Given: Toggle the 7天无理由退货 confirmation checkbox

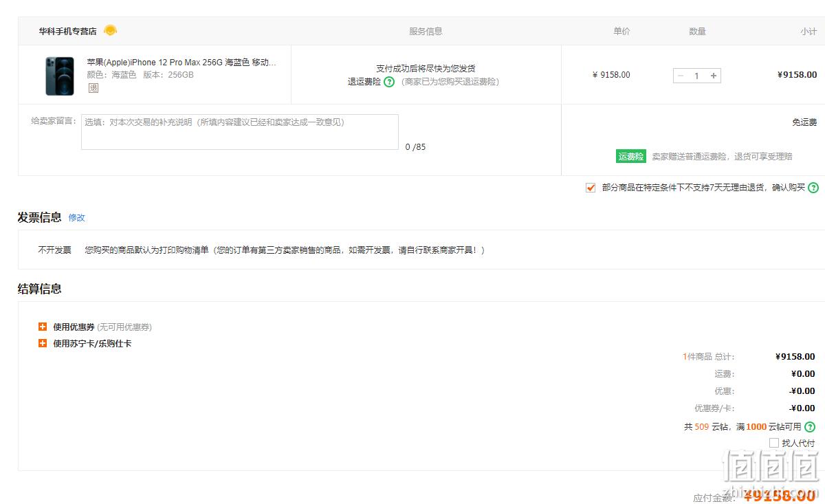Looking at the screenshot, I should pos(591,188).
